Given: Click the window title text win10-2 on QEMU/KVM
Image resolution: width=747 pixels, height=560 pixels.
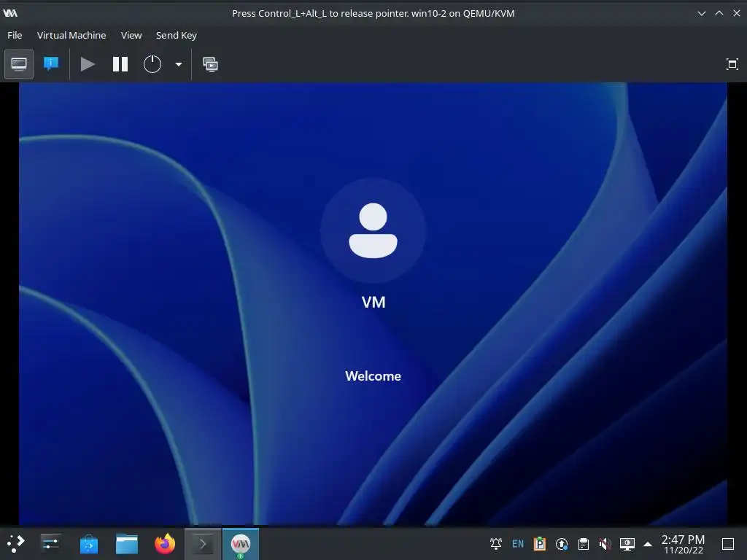Looking at the screenshot, I should [462, 13].
